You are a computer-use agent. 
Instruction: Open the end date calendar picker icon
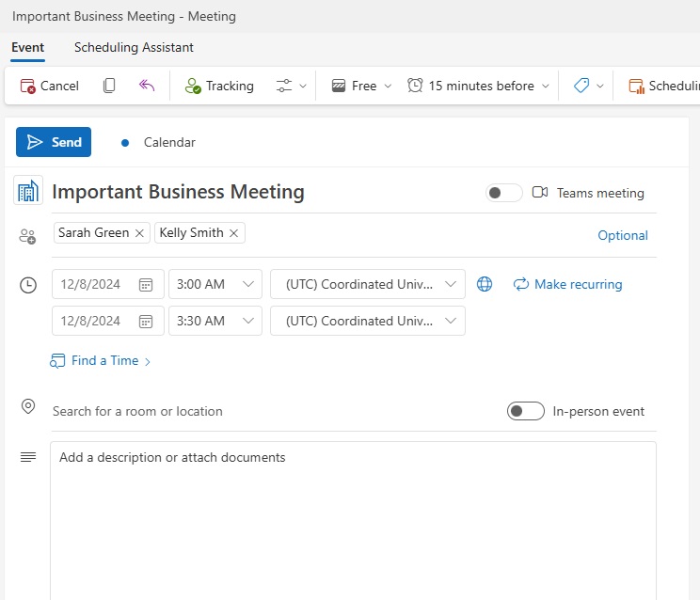tap(146, 321)
